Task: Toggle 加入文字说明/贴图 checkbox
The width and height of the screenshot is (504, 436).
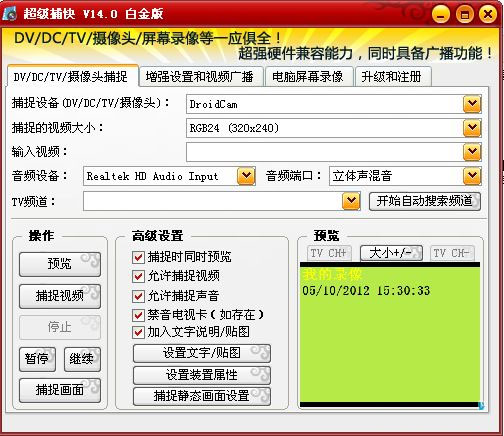Action: pos(138,332)
